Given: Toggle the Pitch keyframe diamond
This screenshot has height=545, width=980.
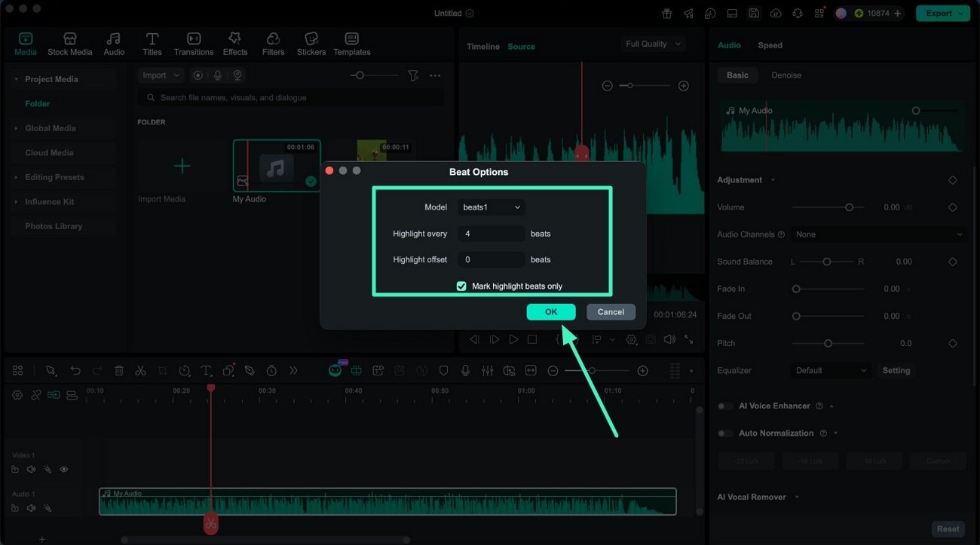Looking at the screenshot, I should 952,343.
